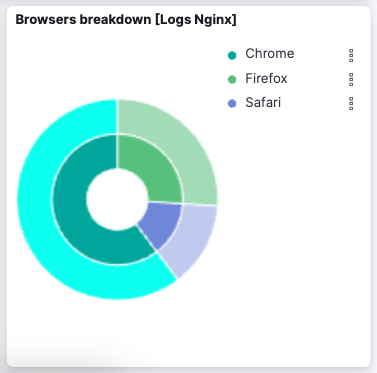Viewport: 377px width, 373px height.
Task: Select the Firefox legend label
Action: coord(266,79)
